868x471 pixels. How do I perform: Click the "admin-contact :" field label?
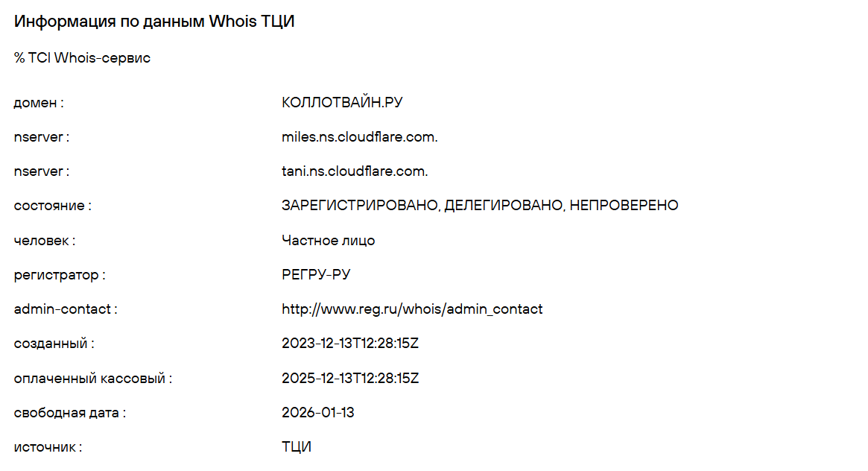tap(66, 309)
